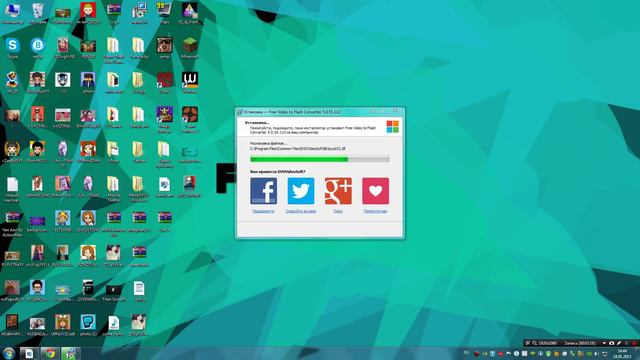
Task: Click the camera icon on the recording toolbar
Action: point(611,343)
